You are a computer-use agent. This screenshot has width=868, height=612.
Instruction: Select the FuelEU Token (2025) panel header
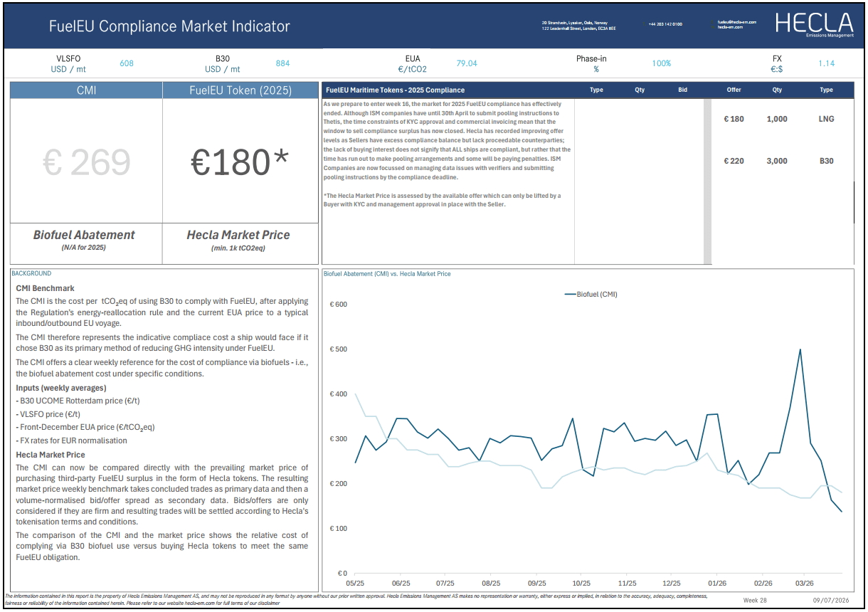point(240,90)
